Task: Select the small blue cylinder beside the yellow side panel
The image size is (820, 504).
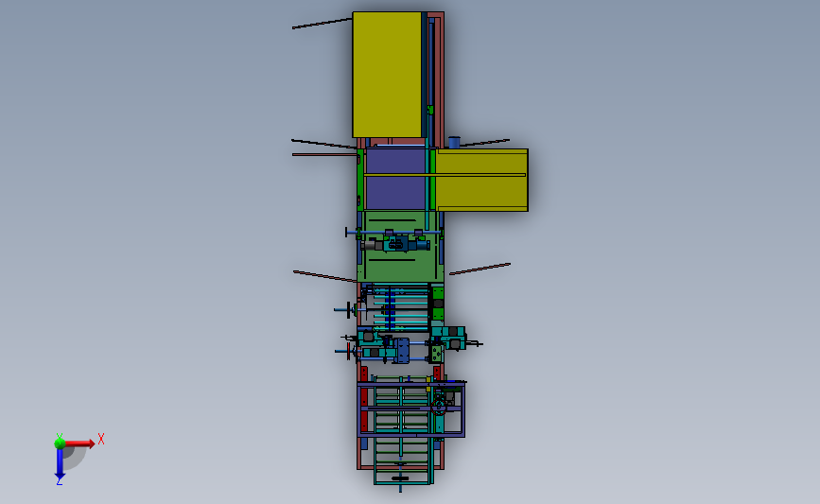Action: coord(454,142)
